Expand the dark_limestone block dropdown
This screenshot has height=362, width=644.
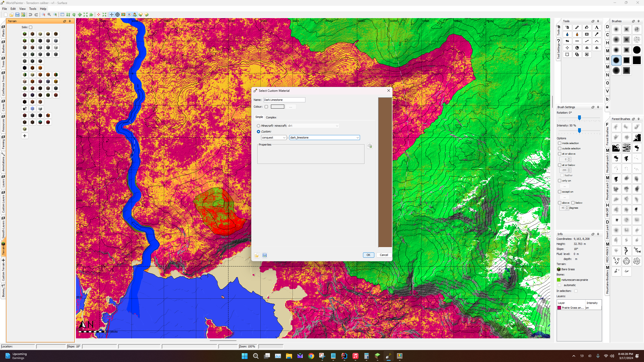click(x=325, y=138)
